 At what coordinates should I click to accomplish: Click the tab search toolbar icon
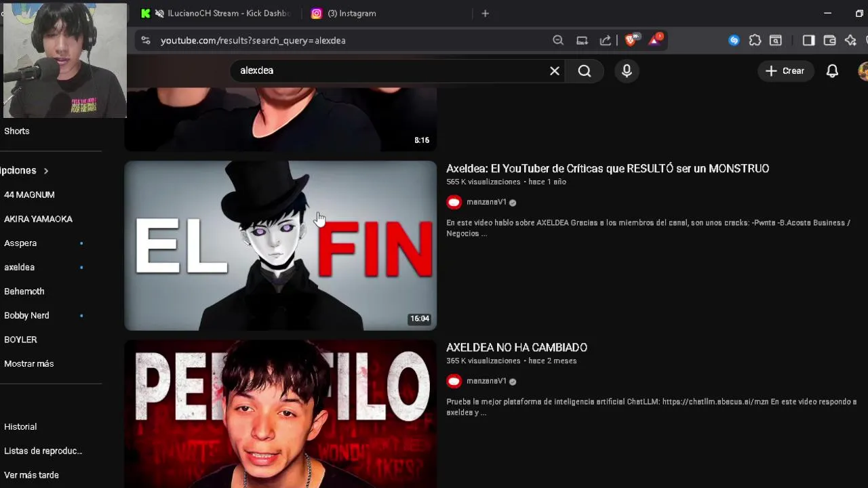coord(776,40)
